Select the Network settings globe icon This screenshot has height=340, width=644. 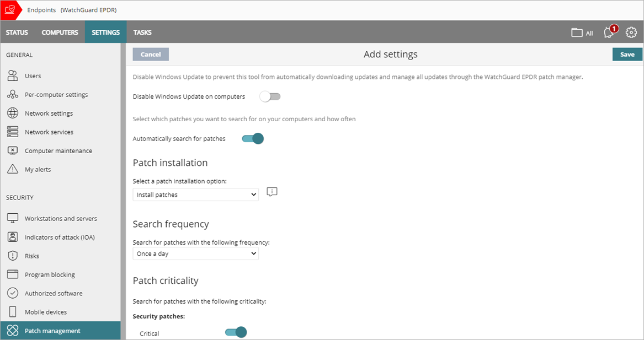[12, 113]
